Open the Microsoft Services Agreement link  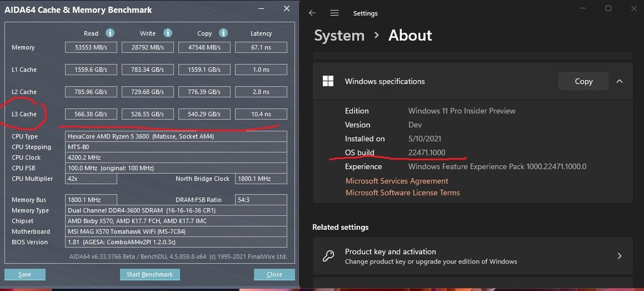pyautogui.click(x=397, y=181)
